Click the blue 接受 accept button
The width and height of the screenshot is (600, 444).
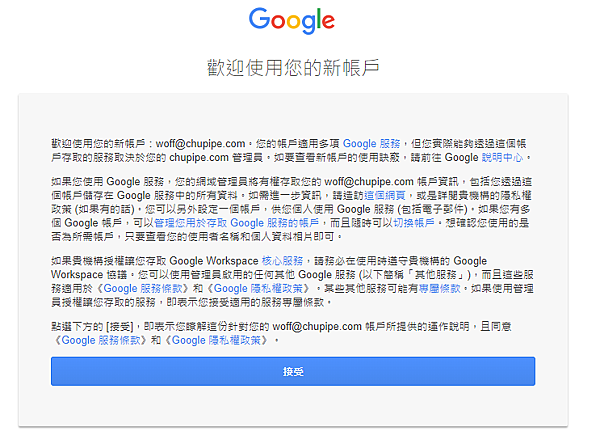[293, 371]
